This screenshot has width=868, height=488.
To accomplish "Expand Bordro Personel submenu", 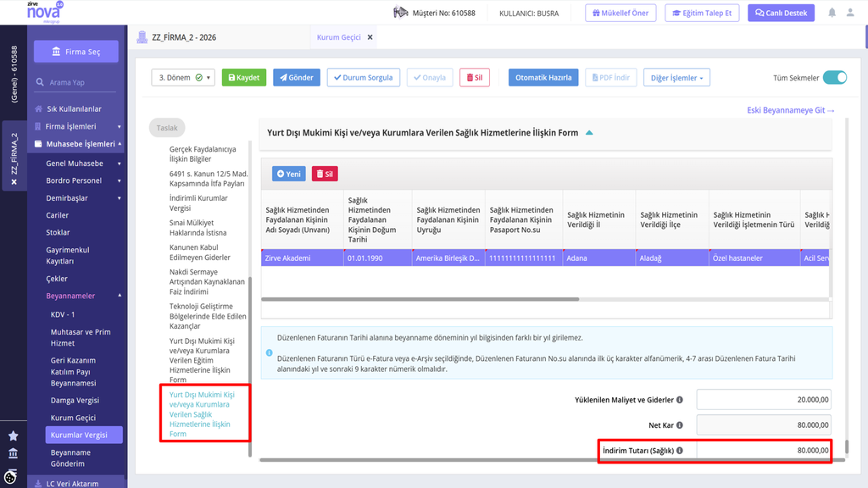I will (x=119, y=181).
